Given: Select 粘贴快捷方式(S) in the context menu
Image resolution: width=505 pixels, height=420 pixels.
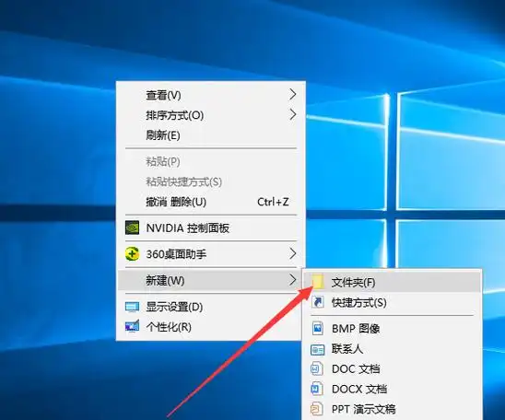Looking at the screenshot, I should coord(211,181).
